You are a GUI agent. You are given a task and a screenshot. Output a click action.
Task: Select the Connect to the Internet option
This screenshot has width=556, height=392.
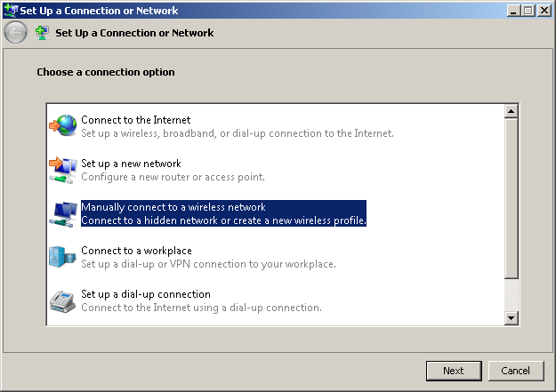[238, 126]
